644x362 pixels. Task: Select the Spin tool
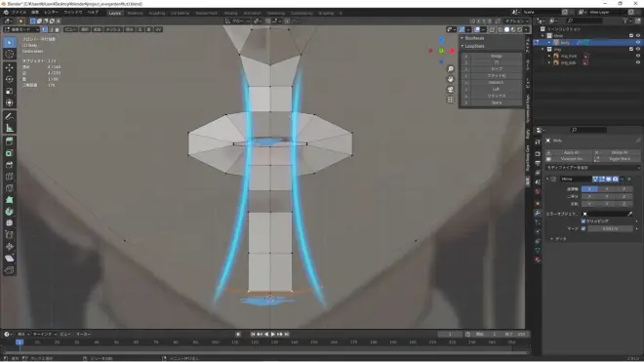[10, 212]
